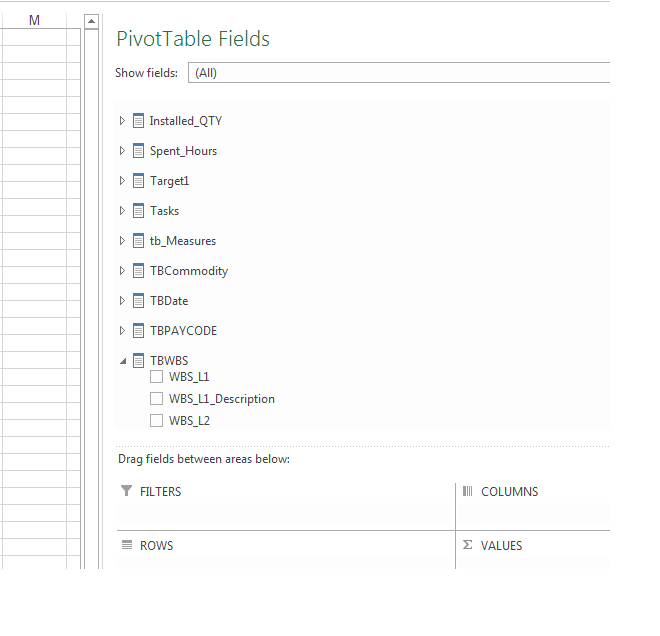Click the Spent_Hours table icon
Viewport: 660px width, 636px height.
138,151
